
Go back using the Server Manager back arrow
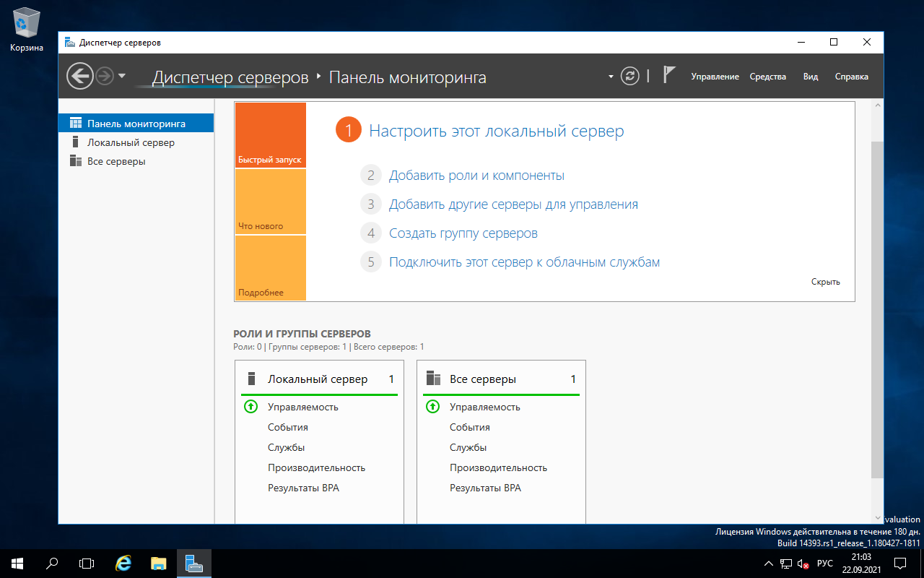pyautogui.click(x=80, y=76)
